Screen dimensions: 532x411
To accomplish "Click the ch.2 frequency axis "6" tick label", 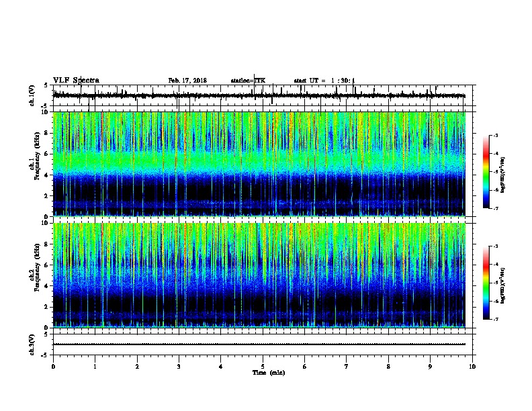I will [x=46, y=265].
